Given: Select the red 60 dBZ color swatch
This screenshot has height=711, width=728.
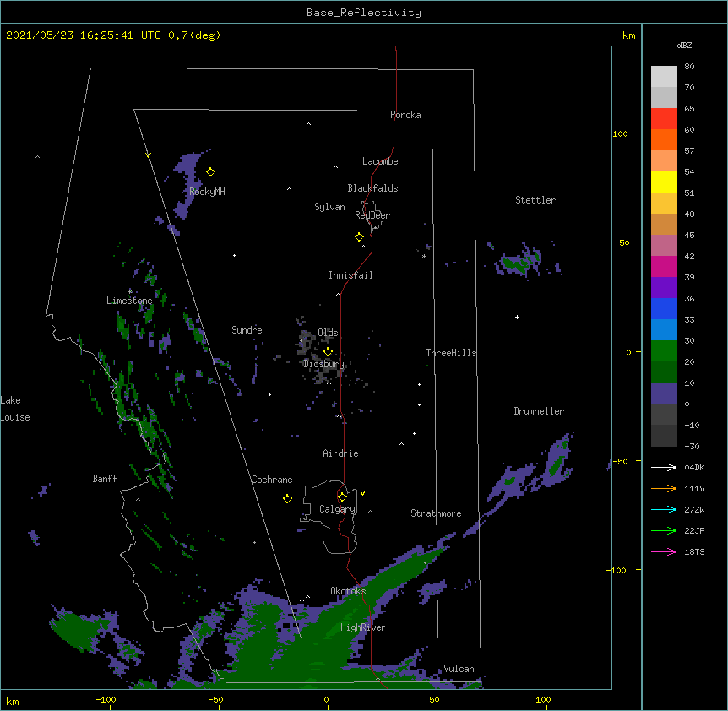Looking at the screenshot, I should pos(664,119).
